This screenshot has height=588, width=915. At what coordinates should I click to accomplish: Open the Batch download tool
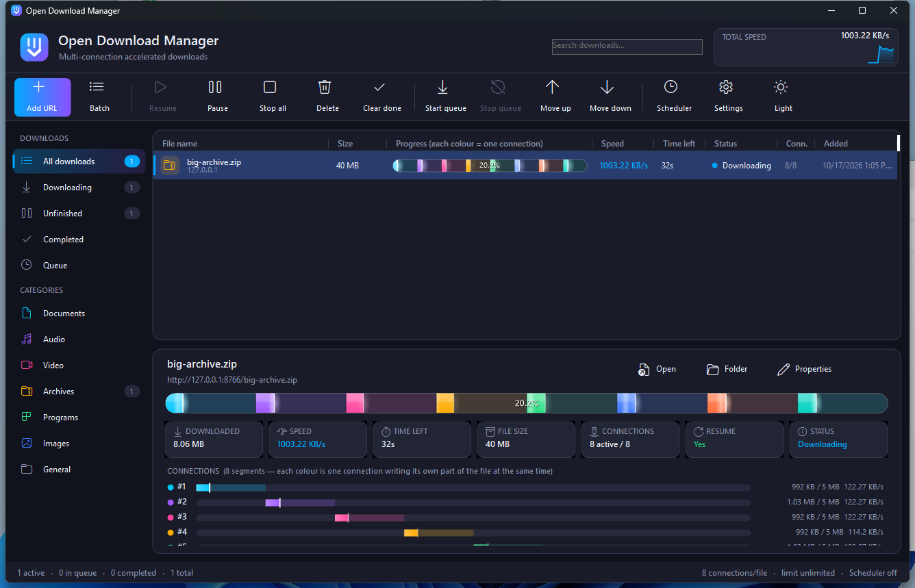(x=99, y=97)
